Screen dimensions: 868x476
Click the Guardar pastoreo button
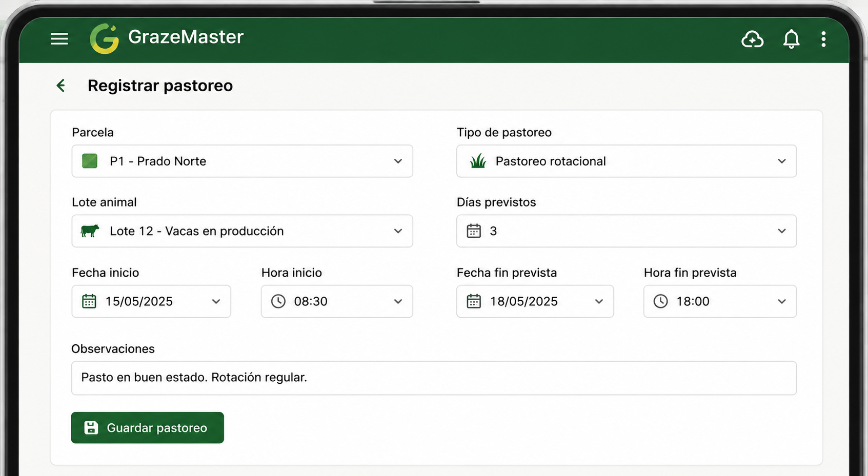(x=148, y=428)
